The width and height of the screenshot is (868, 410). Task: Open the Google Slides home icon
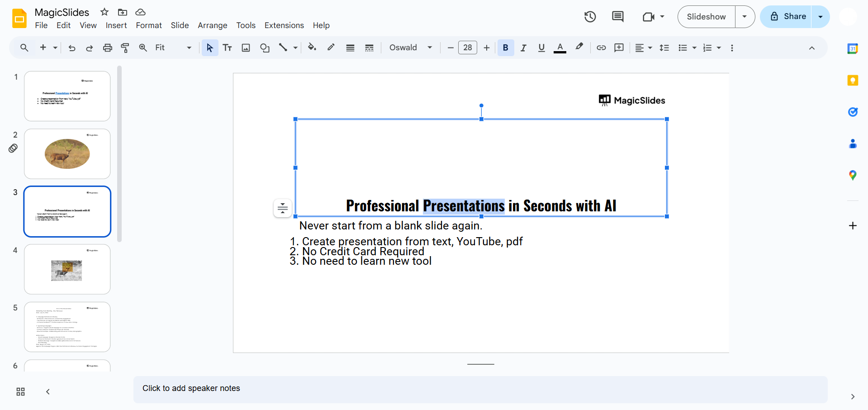(19, 19)
